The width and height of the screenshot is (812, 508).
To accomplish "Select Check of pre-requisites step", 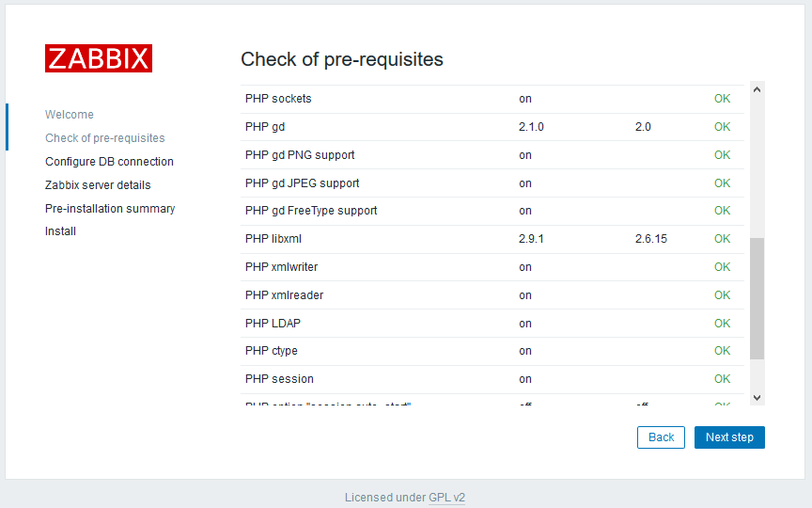I will pyautogui.click(x=104, y=138).
